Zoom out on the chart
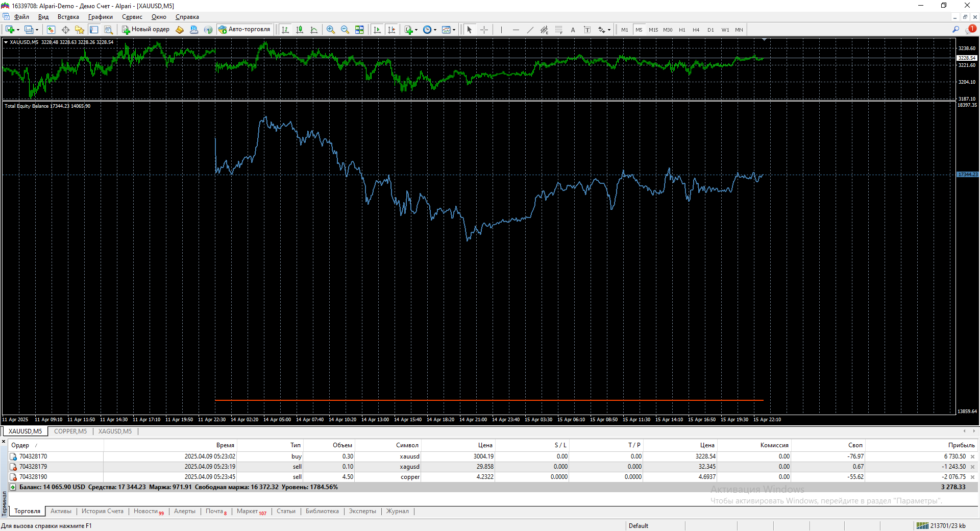Screen dimensions: 980x531 coord(345,30)
